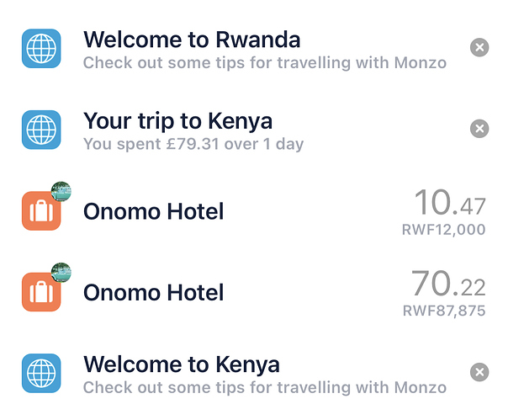Select the Onomo Hotel name with 70.22 amount
This screenshot has height=420, width=508.
(154, 292)
